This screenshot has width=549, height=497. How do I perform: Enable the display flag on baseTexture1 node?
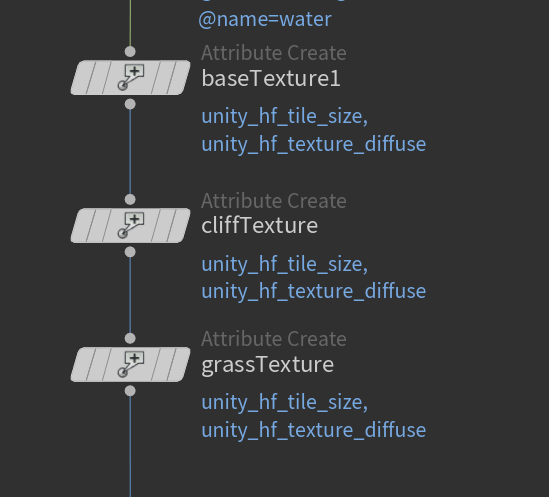pos(181,77)
